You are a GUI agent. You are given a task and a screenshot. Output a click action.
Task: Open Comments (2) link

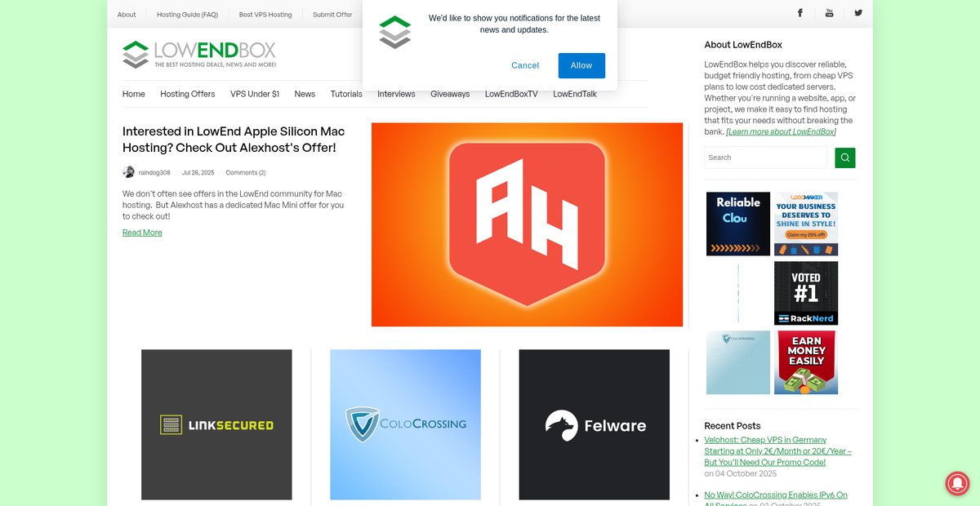[x=246, y=172]
